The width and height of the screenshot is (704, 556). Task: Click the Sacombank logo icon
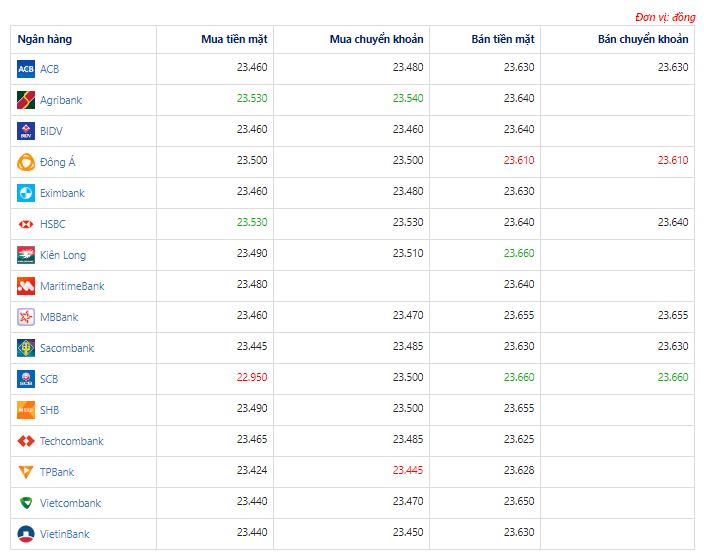click(x=26, y=348)
